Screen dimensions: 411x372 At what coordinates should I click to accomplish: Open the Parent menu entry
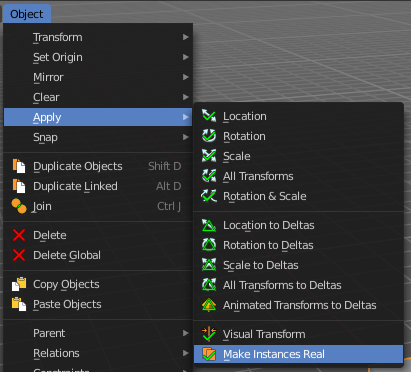[98, 333]
